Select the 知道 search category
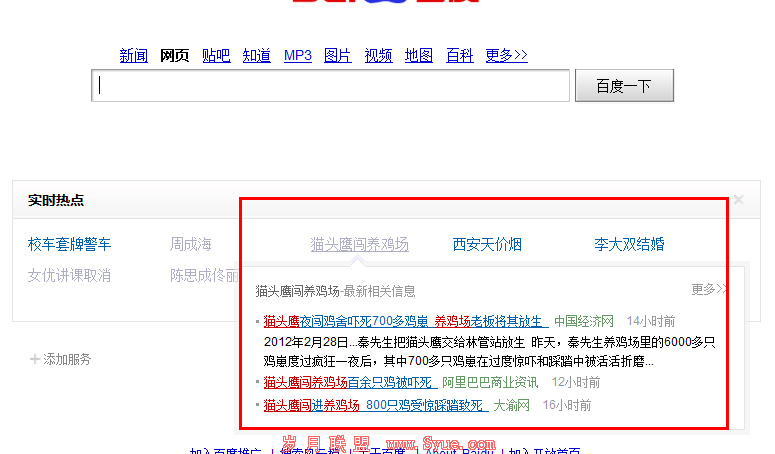 (x=257, y=56)
